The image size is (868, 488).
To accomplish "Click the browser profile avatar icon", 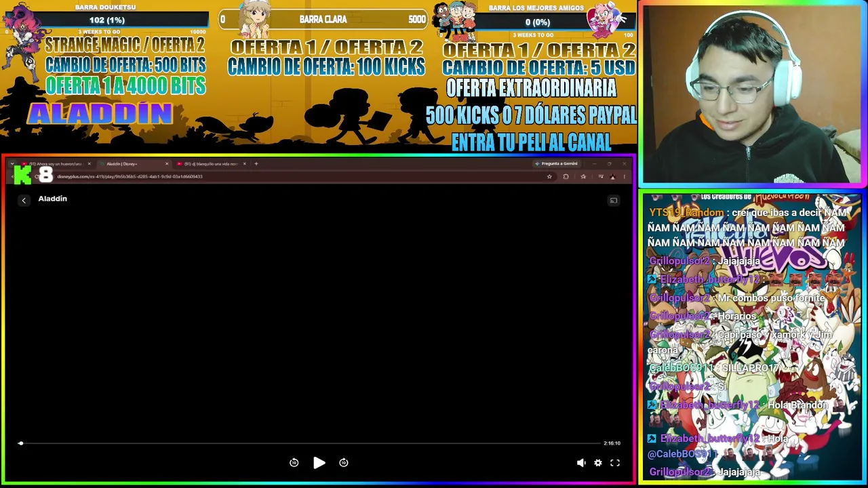I will 612,177.
